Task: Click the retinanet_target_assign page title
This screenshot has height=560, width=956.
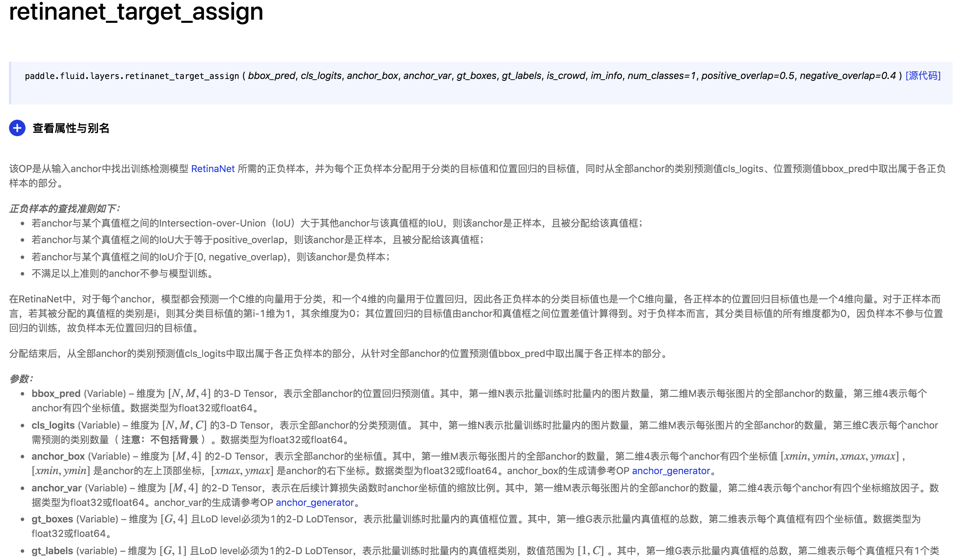Action: pyautogui.click(x=136, y=11)
